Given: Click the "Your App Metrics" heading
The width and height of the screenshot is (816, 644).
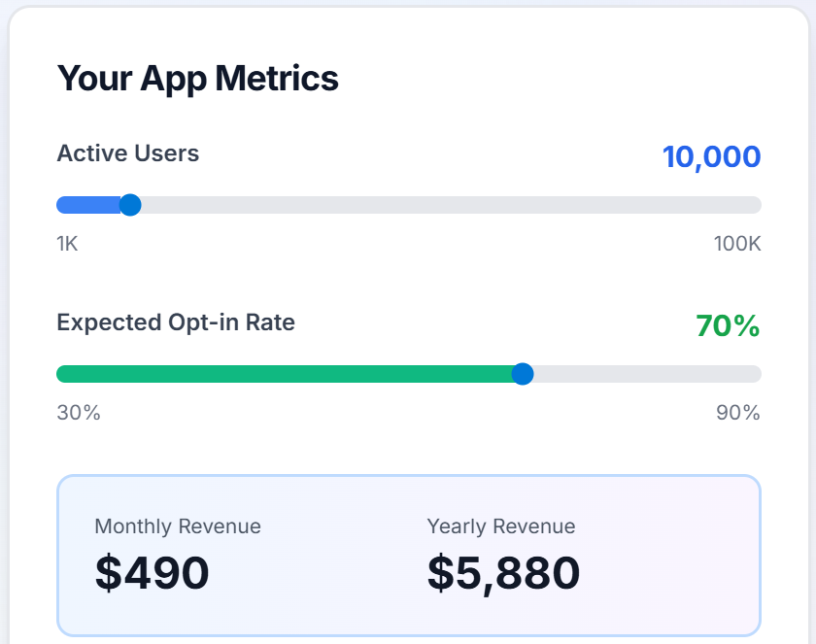Looking at the screenshot, I should [198, 78].
